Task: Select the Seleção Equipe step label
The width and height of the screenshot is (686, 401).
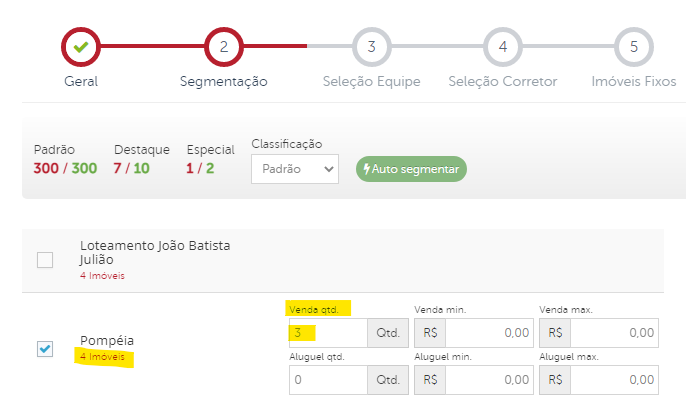Action: tap(371, 81)
